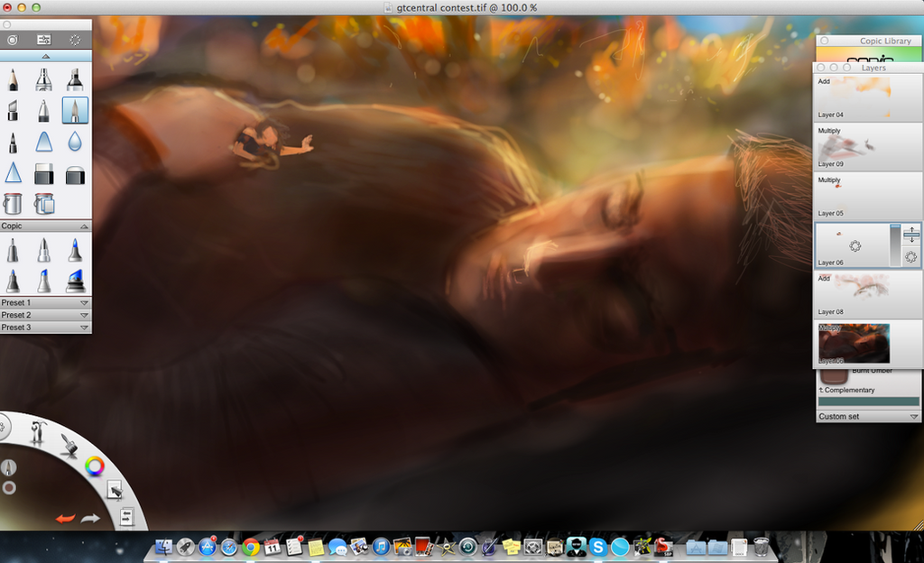
Task: Collapse the brush palette top arrow
Action: (46, 57)
